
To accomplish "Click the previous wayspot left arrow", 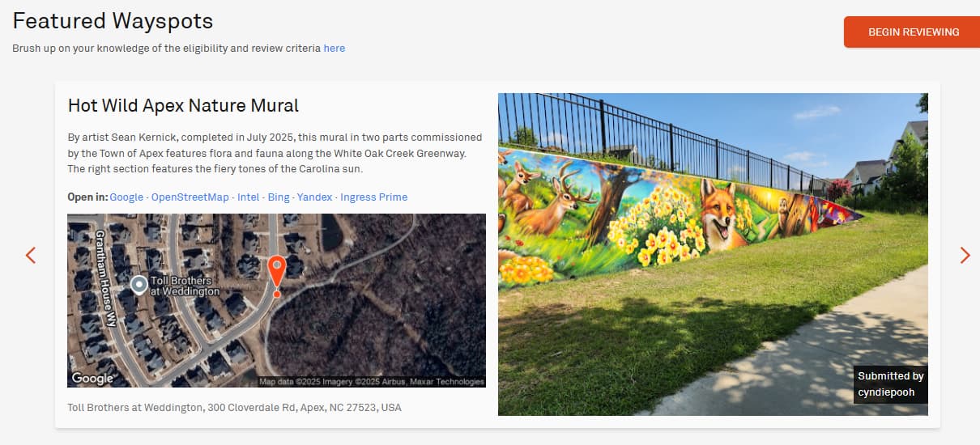I will point(31,256).
